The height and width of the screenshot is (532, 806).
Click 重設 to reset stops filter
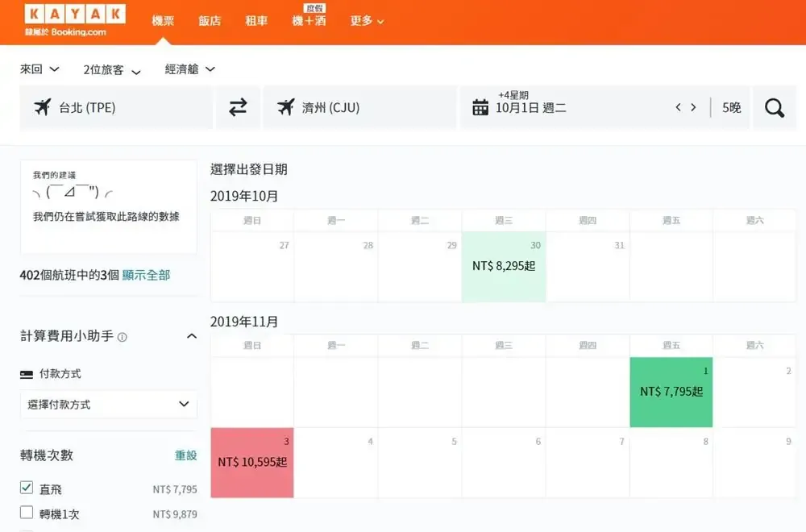[x=185, y=455]
